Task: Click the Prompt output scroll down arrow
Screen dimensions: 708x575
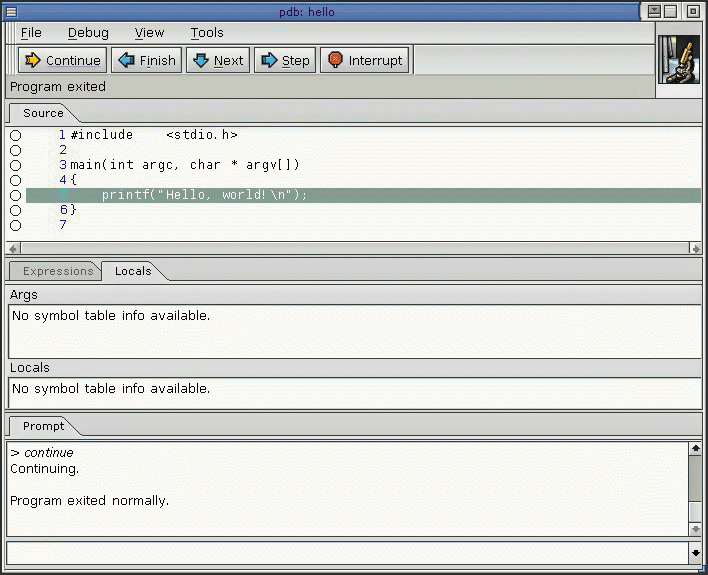Action: (695, 529)
